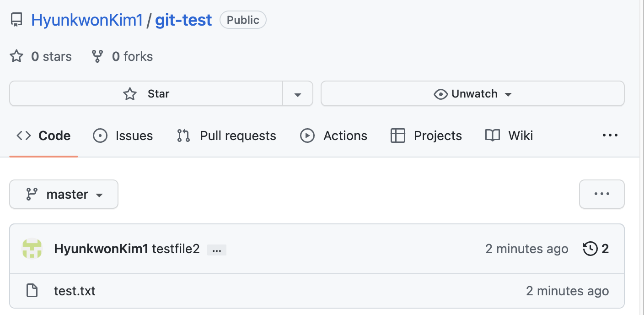Show more repository navigation tabs
This screenshot has height=315, width=644.
point(610,135)
